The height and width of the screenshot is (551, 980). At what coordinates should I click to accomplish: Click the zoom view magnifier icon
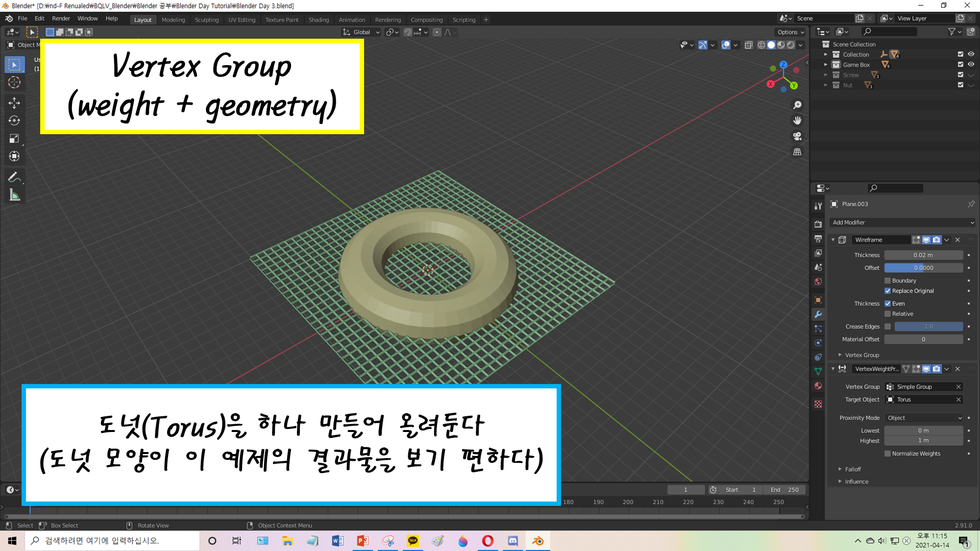pyautogui.click(x=797, y=105)
